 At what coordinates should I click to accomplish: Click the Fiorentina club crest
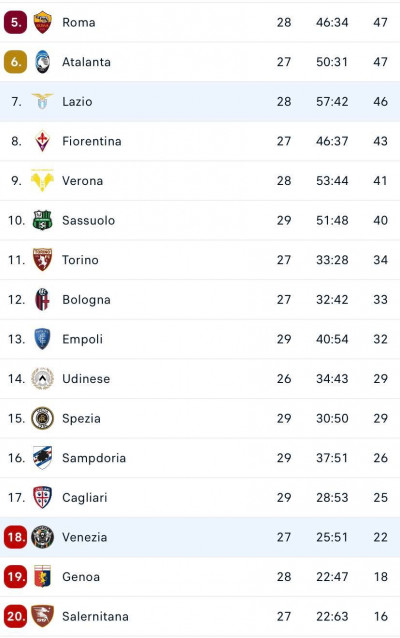point(42,141)
